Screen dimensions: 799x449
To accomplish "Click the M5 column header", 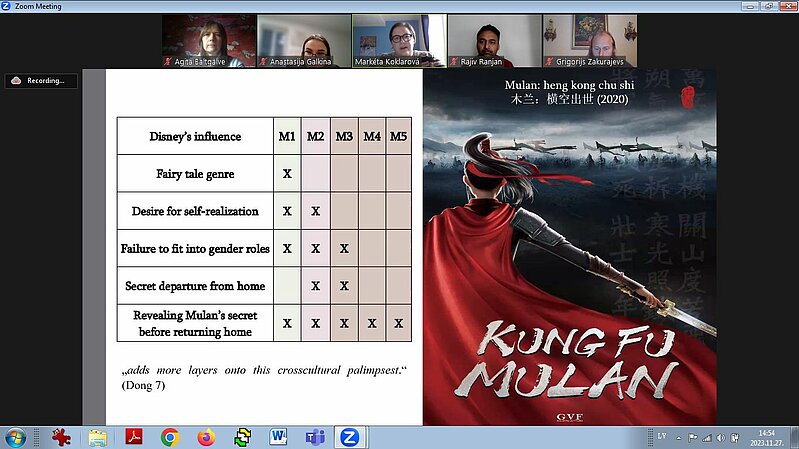I will pos(398,137).
